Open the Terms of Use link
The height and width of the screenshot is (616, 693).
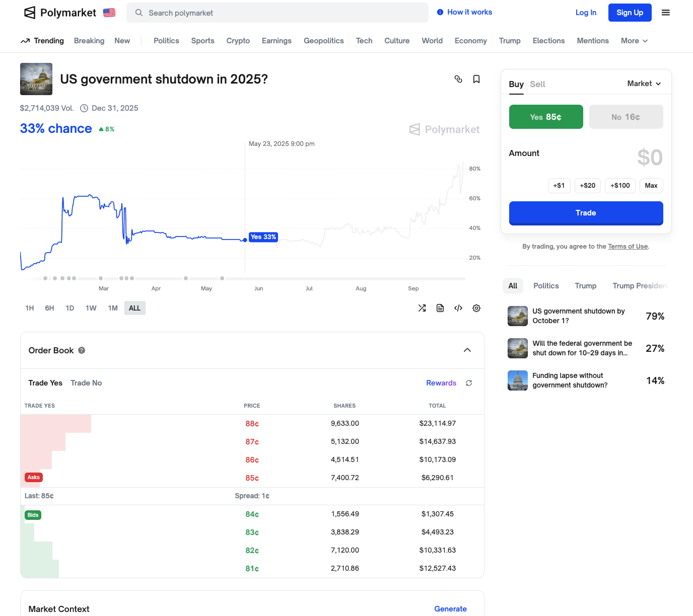coord(628,247)
